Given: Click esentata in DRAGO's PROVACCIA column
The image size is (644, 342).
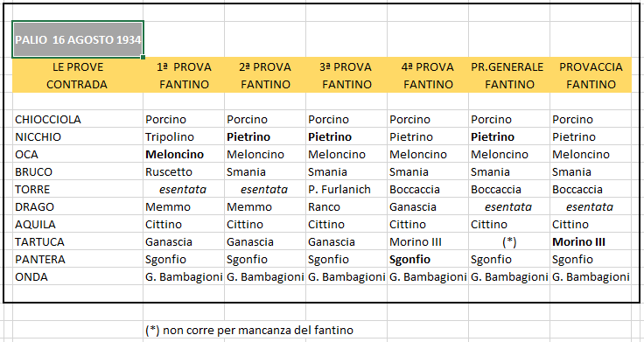Looking at the screenshot, I should 591,206.
